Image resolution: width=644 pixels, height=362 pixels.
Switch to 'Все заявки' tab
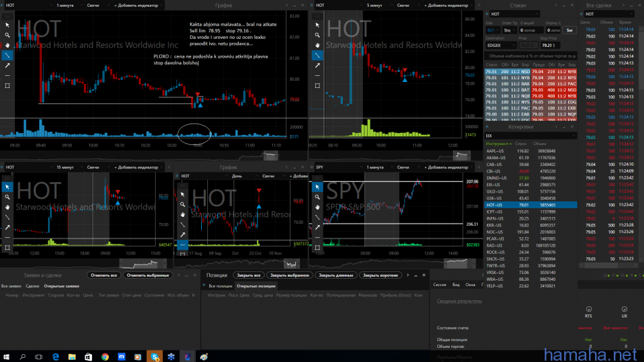point(11,286)
